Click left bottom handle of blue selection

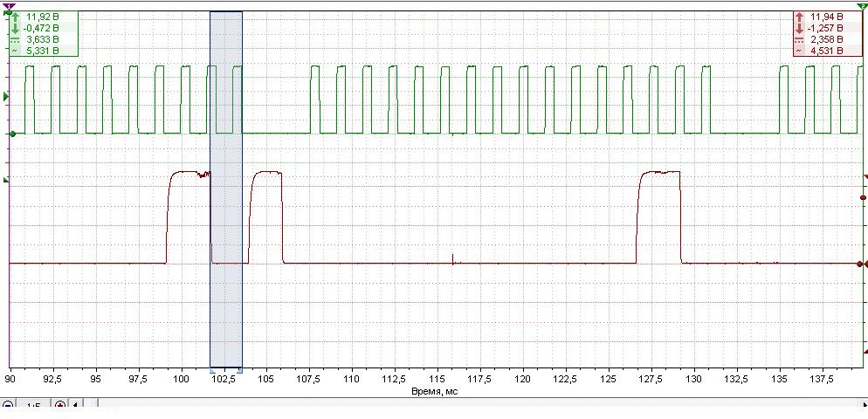click(211, 369)
